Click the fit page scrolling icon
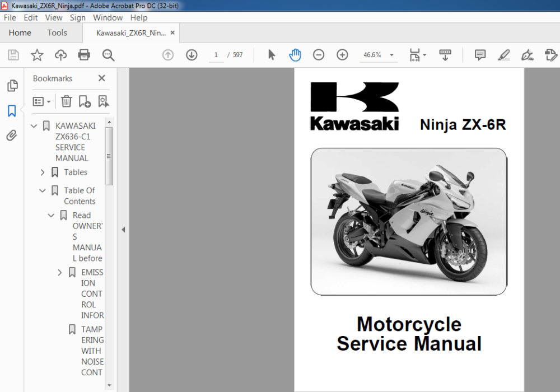 pyautogui.click(x=414, y=55)
